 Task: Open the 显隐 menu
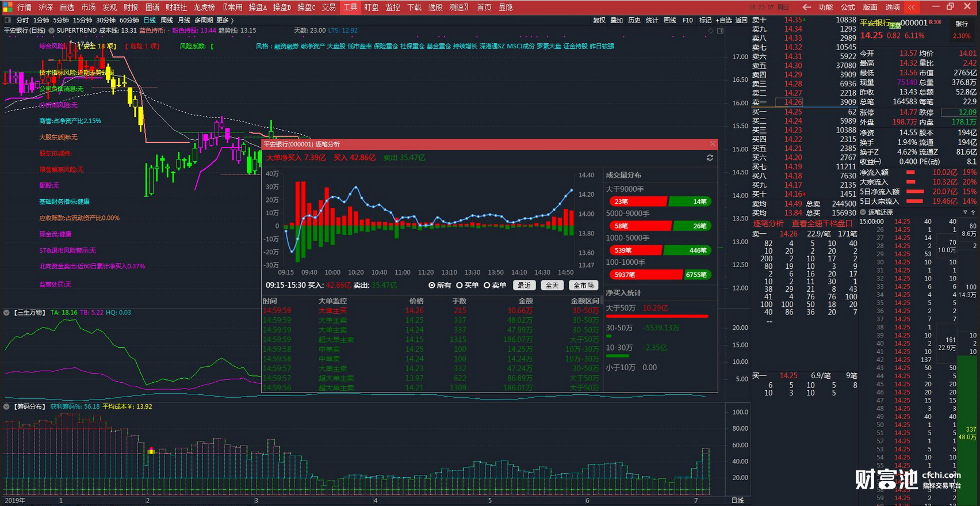pyautogui.click(x=506, y=7)
